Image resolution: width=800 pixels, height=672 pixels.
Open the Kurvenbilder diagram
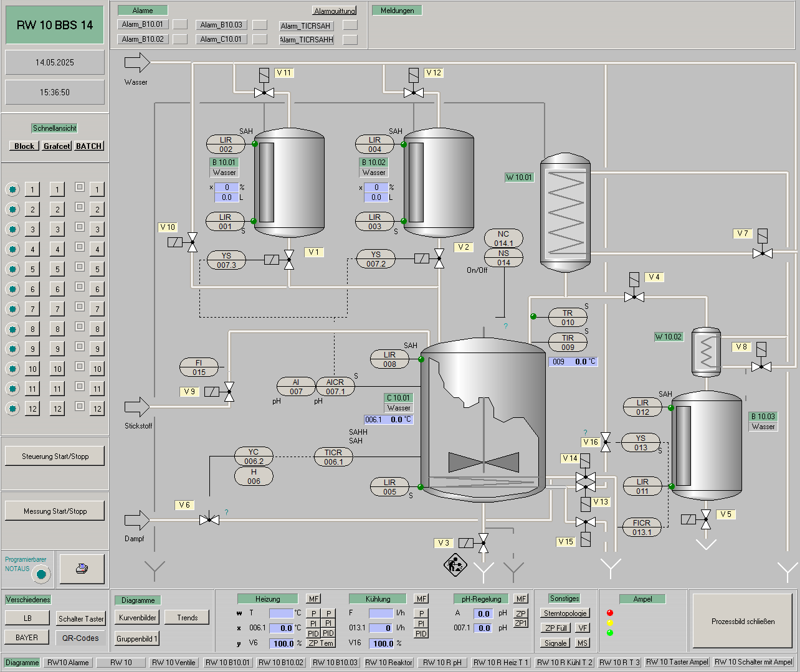[138, 618]
